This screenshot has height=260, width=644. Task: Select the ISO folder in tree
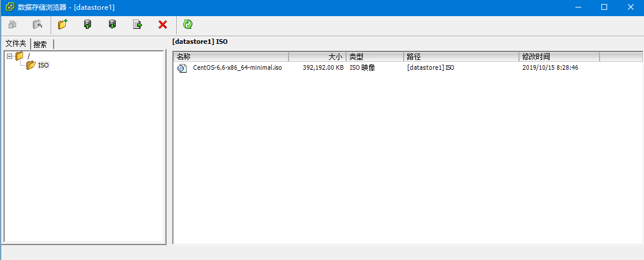coord(44,65)
